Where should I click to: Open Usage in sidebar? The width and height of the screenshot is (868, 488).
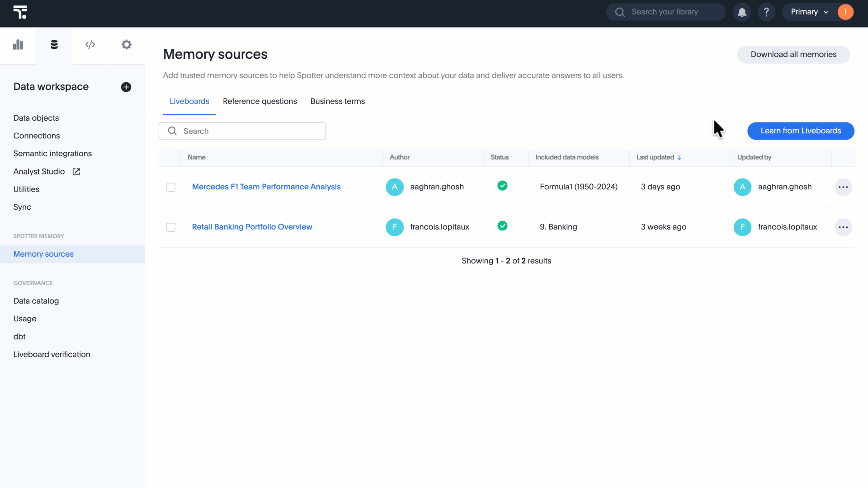click(25, 319)
